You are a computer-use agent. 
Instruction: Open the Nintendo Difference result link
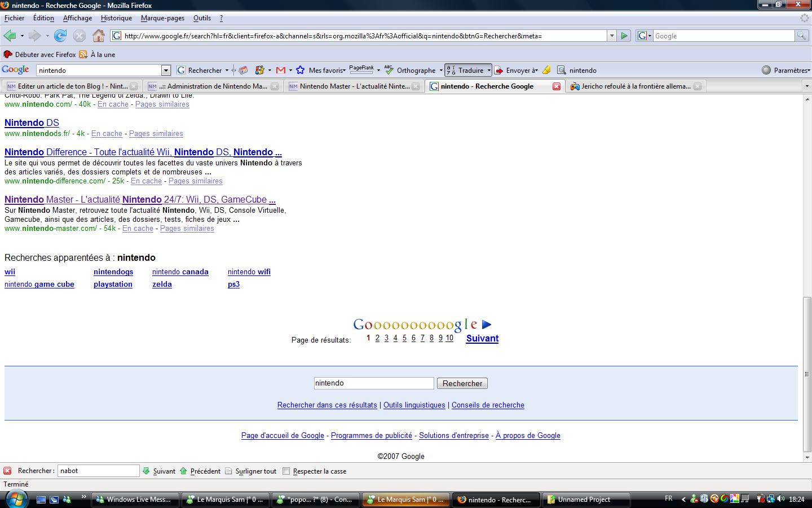coord(143,152)
